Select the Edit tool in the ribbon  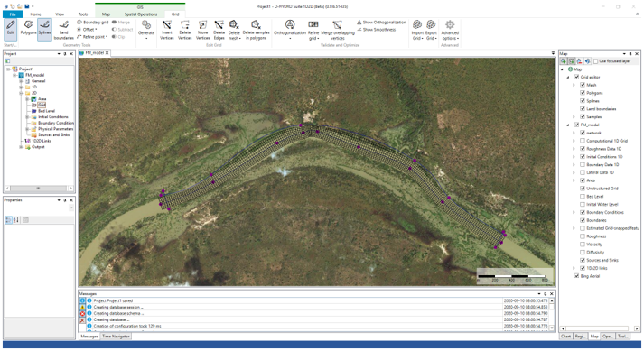click(10, 29)
